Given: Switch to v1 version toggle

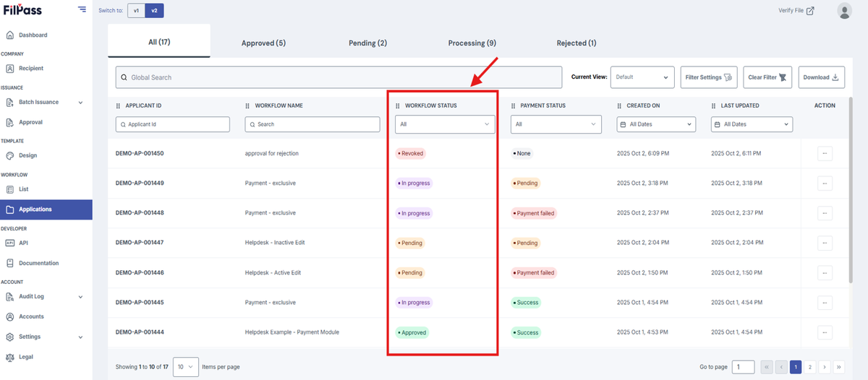Looking at the screenshot, I should [136, 11].
